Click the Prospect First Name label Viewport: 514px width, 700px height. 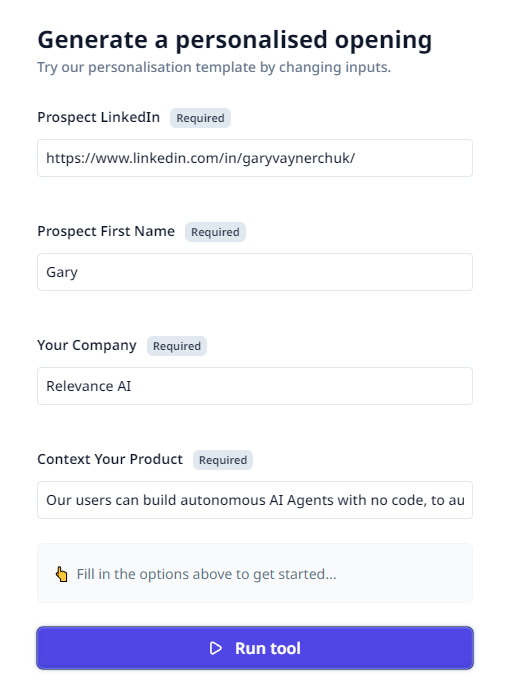(x=106, y=231)
